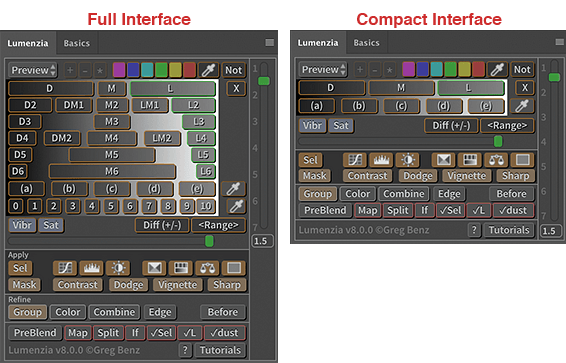Switch to Basics tab in Compact Interface
Viewport: 566px width, 363px height.
(x=366, y=43)
